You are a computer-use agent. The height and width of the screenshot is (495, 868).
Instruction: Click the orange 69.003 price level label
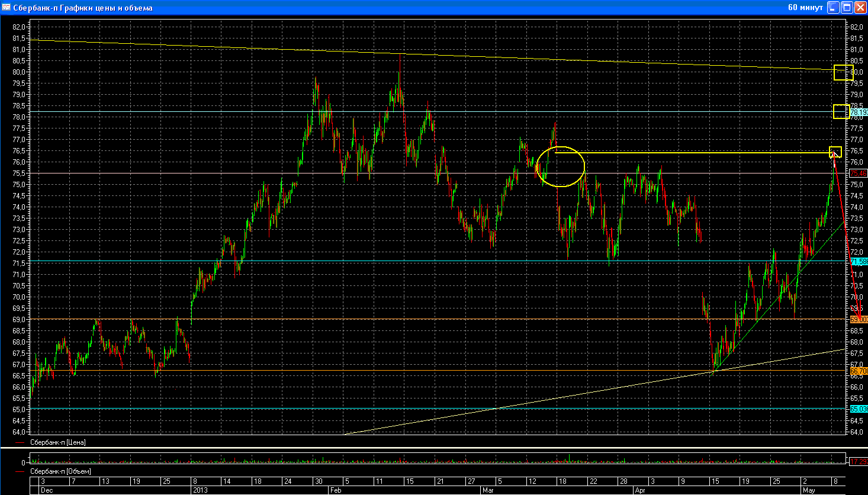pyautogui.click(x=858, y=319)
